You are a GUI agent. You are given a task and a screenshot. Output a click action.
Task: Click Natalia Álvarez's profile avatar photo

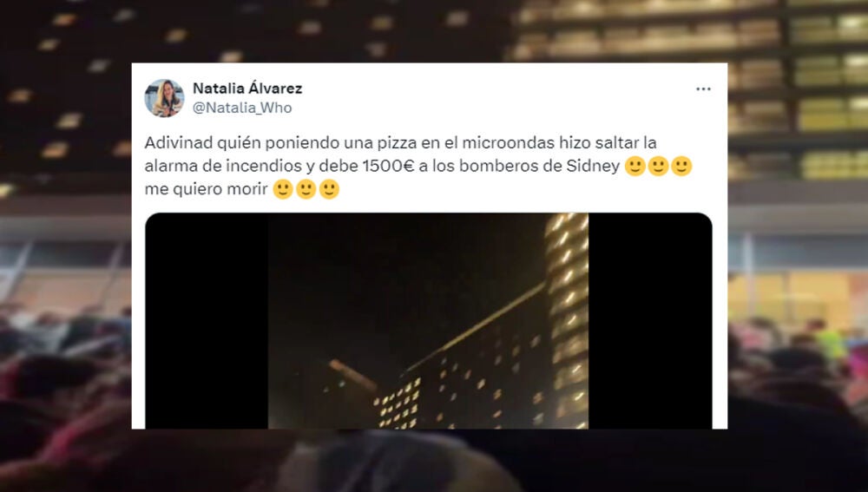pyautogui.click(x=164, y=98)
